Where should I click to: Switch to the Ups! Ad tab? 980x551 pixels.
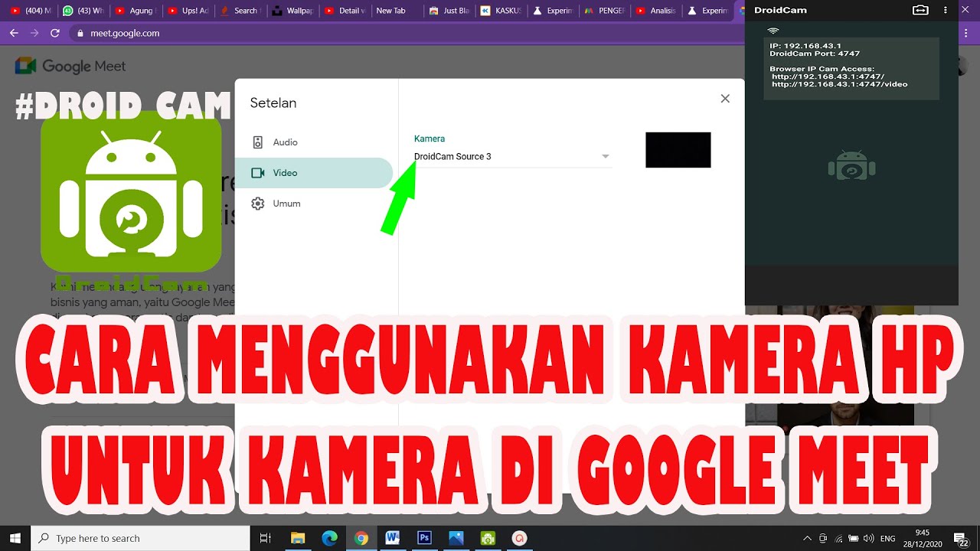click(x=187, y=11)
